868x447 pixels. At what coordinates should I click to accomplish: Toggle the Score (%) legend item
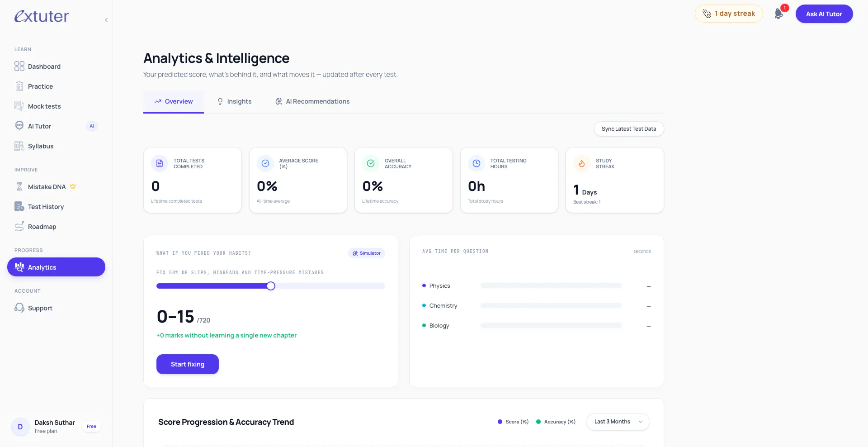click(513, 422)
